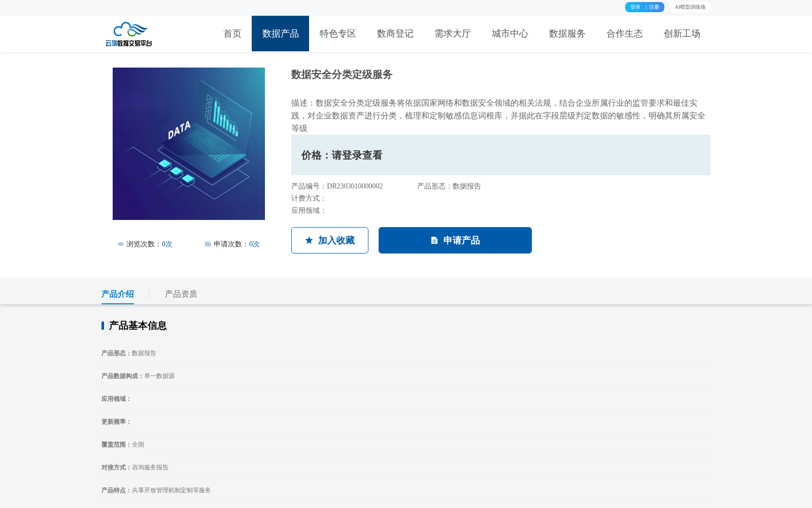
Task: Click the 计费方式 label
Action: coord(309,199)
